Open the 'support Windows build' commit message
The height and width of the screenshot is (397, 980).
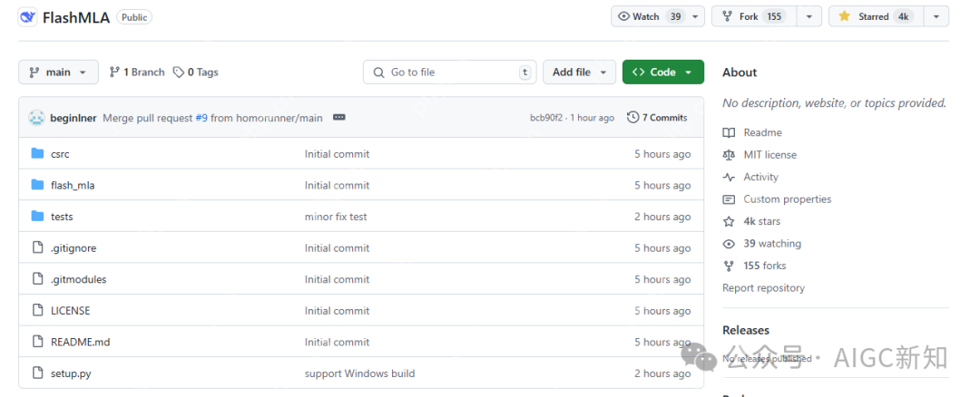point(359,373)
